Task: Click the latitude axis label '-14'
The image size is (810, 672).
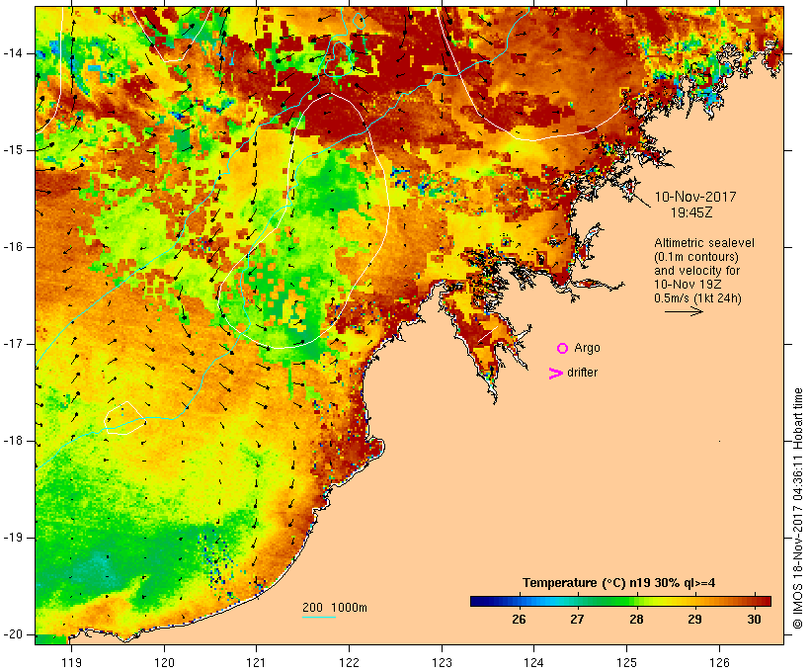Action: 13,53
